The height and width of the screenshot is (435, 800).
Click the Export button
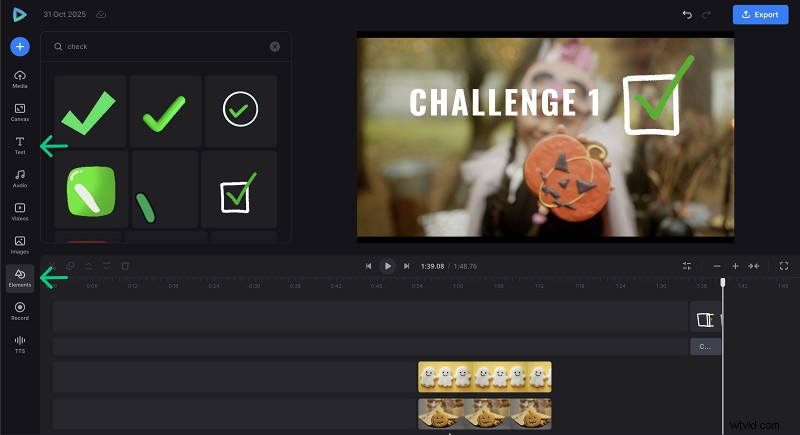[760, 15]
